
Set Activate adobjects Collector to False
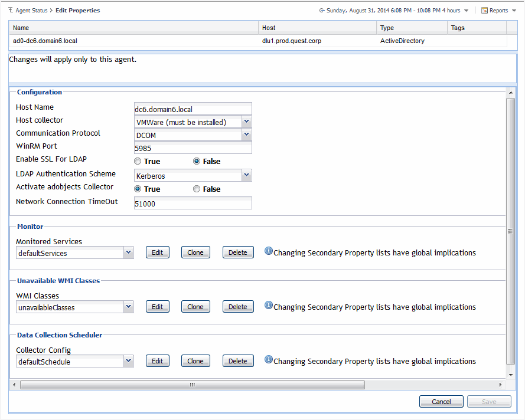tap(197, 189)
